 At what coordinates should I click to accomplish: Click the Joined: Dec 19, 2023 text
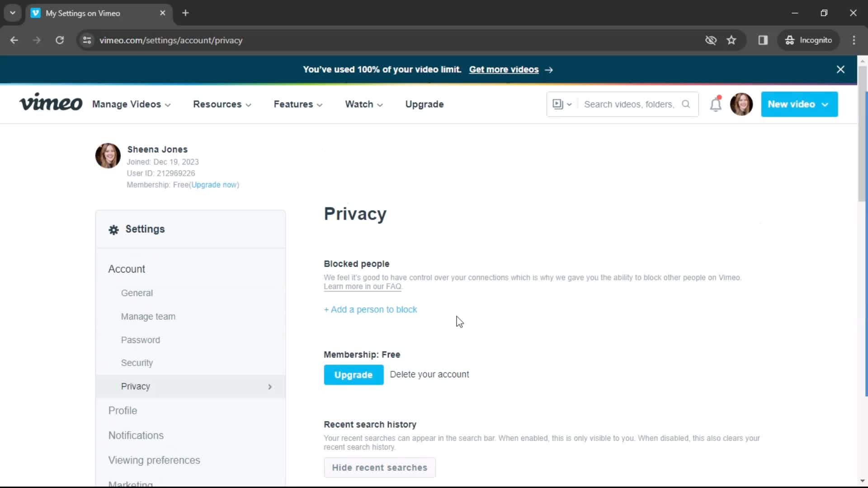point(163,162)
